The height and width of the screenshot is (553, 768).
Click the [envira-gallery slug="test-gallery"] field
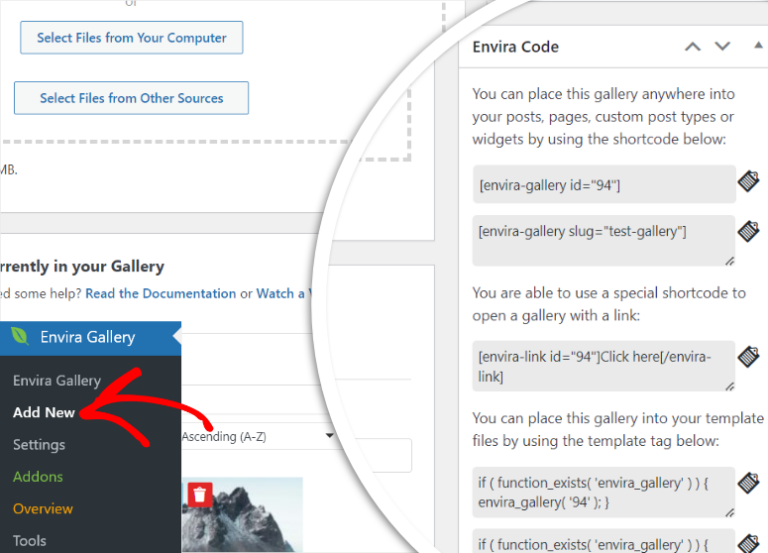[604, 240]
